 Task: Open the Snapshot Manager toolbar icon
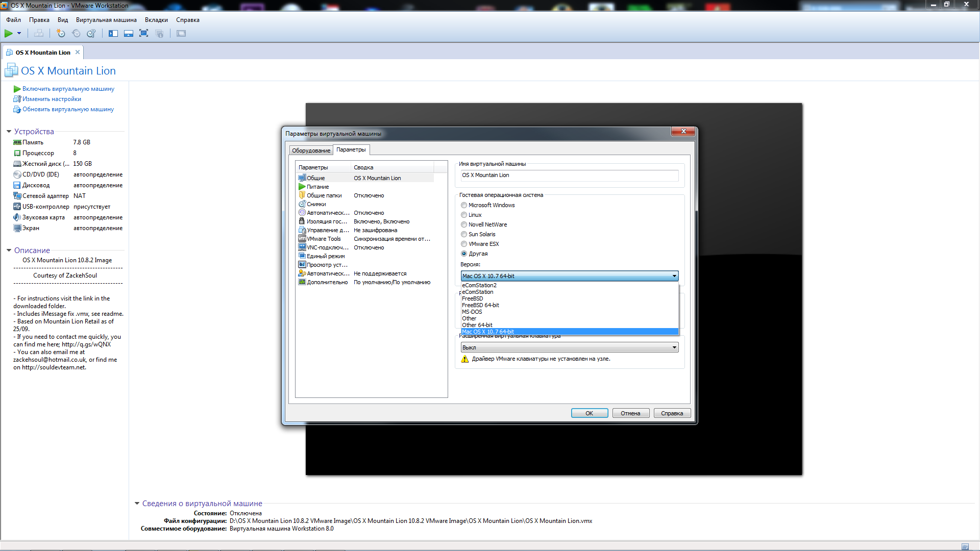(91, 34)
